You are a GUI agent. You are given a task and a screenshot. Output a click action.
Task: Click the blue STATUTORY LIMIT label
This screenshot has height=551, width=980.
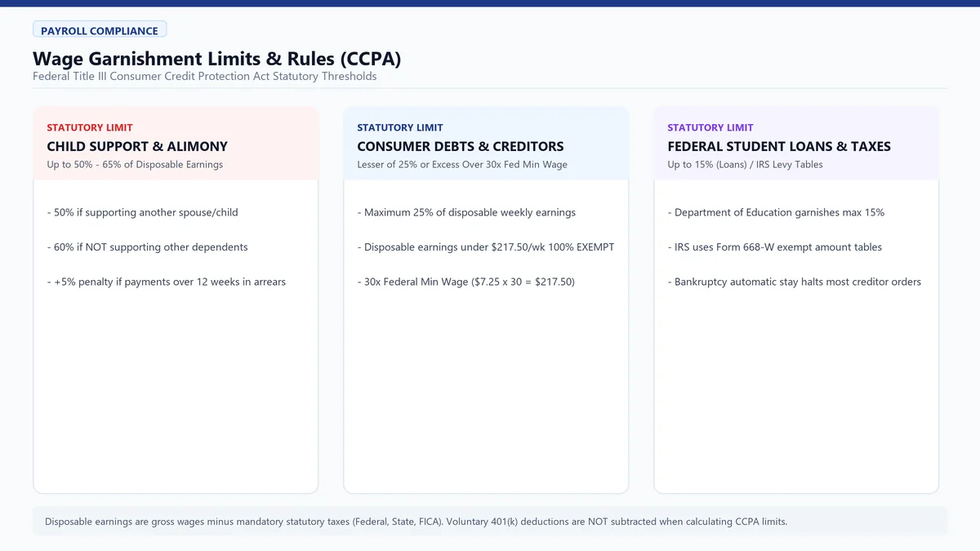point(400,127)
